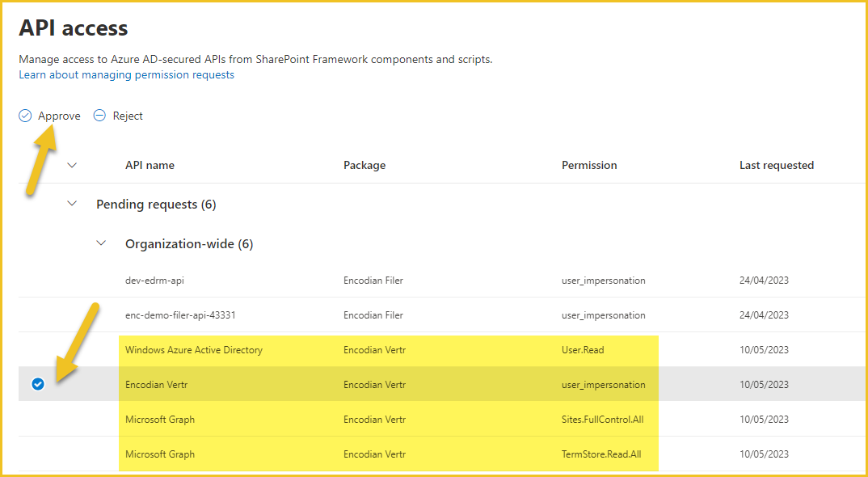Viewport: 868px width, 477px height.
Task: Click the Reject minus-circle icon
Action: [99, 116]
